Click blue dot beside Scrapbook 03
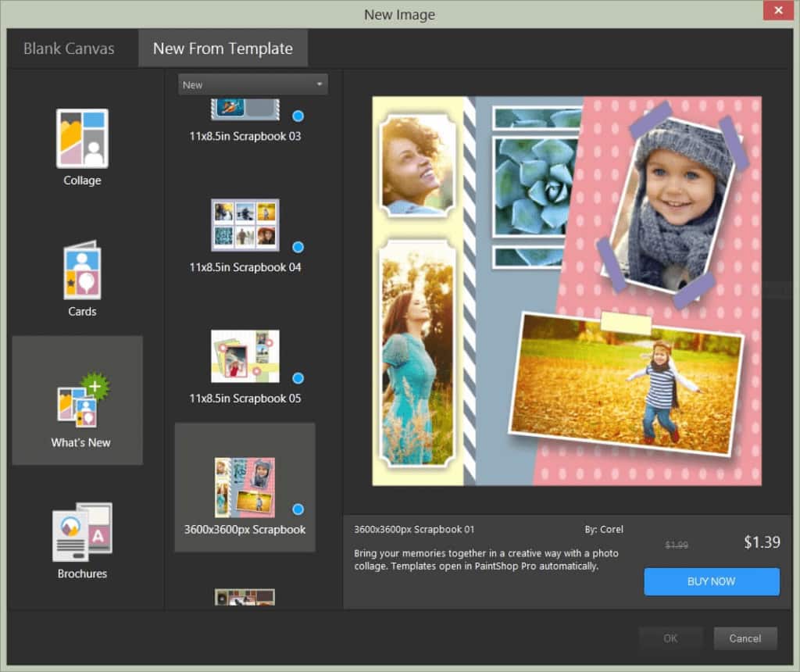Viewport: 800px width, 672px height. pyautogui.click(x=298, y=116)
